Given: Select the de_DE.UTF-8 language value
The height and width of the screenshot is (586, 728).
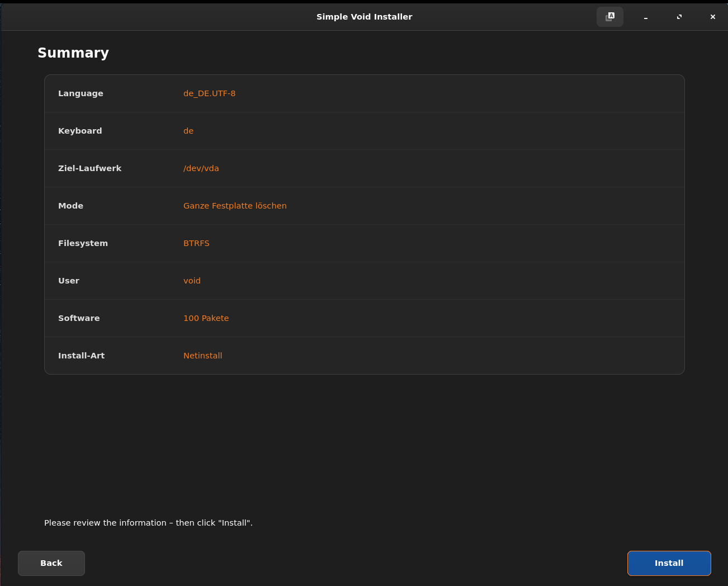Looking at the screenshot, I should click(209, 93).
